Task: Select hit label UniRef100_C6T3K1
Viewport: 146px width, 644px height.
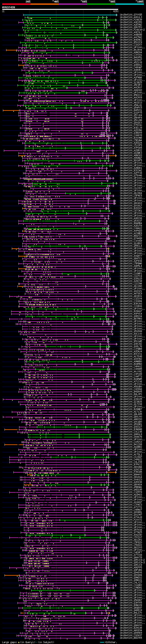Action: [131, 211]
